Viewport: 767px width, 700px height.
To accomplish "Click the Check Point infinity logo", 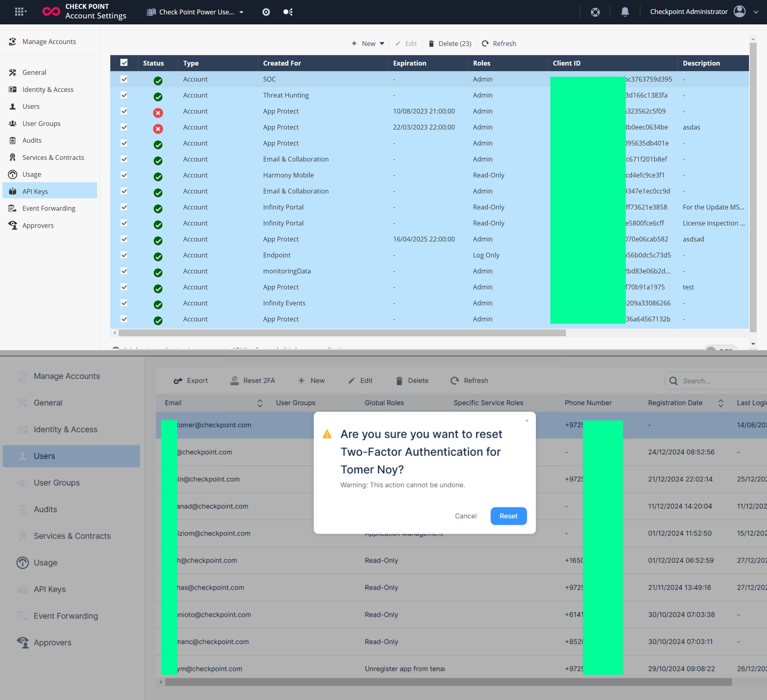I will coord(51,12).
